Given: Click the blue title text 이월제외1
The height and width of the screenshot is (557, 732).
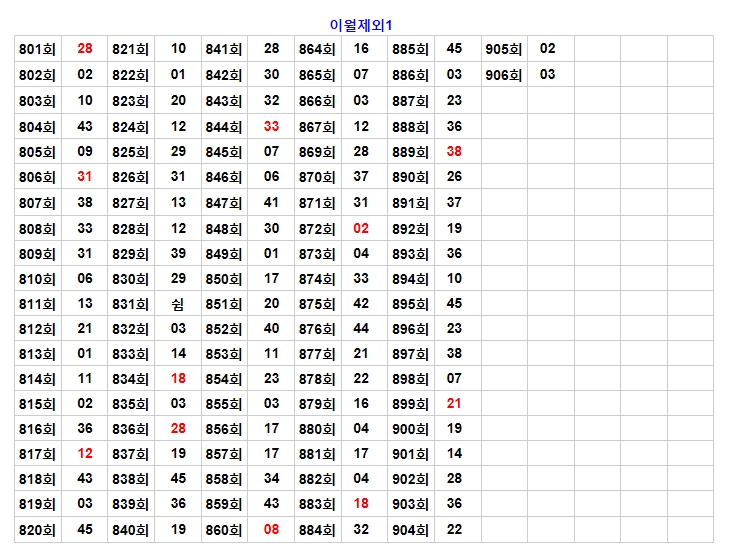Looking at the screenshot, I should [367, 24].
